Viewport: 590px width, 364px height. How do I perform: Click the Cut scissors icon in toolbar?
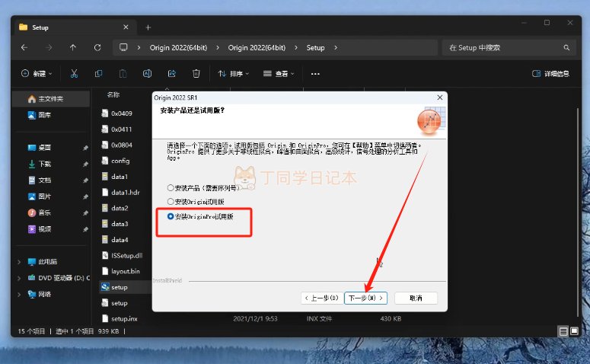click(74, 74)
